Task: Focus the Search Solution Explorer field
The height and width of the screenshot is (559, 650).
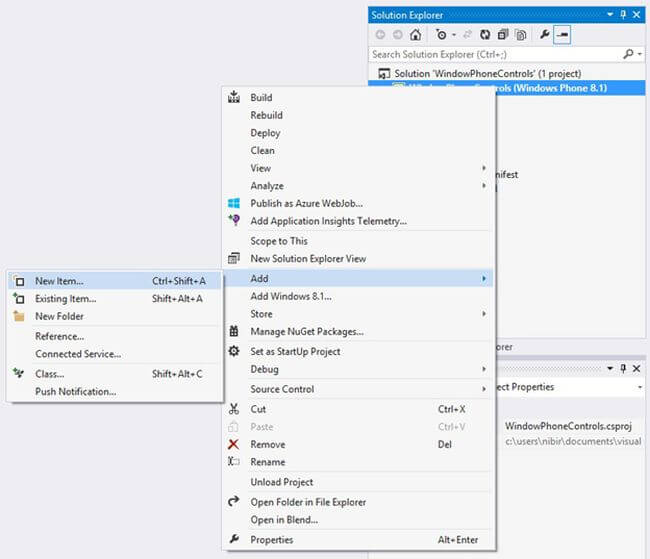Action: tap(495, 54)
